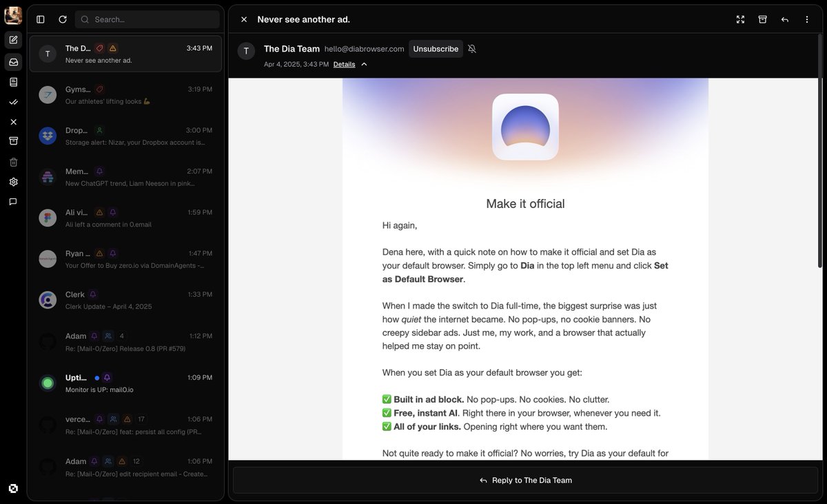Open the Dia Team email at 3:43 PM

pos(125,54)
